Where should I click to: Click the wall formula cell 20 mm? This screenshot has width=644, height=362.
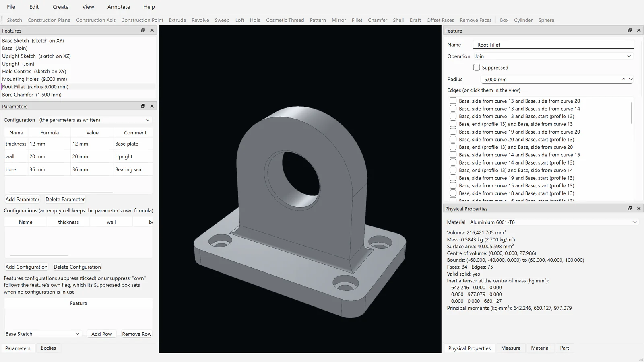pyautogui.click(x=49, y=156)
